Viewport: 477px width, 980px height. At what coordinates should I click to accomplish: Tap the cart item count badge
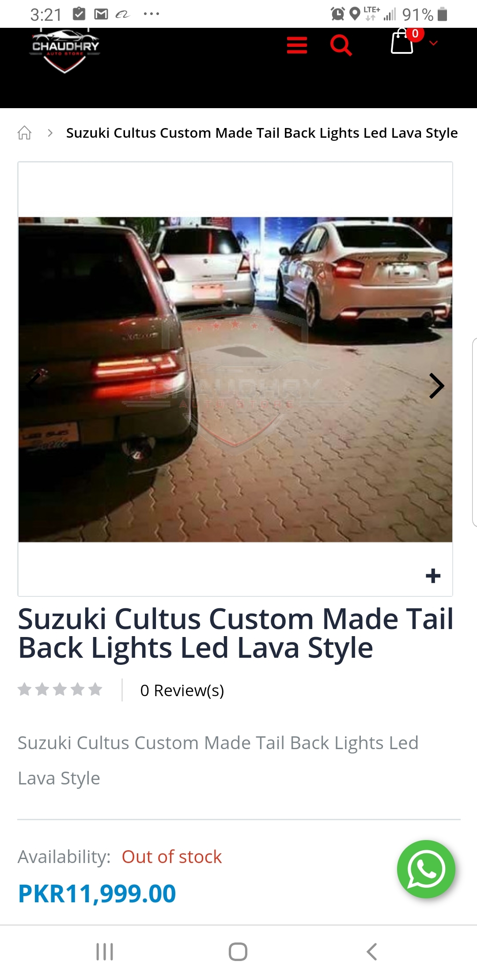point(415,34)
